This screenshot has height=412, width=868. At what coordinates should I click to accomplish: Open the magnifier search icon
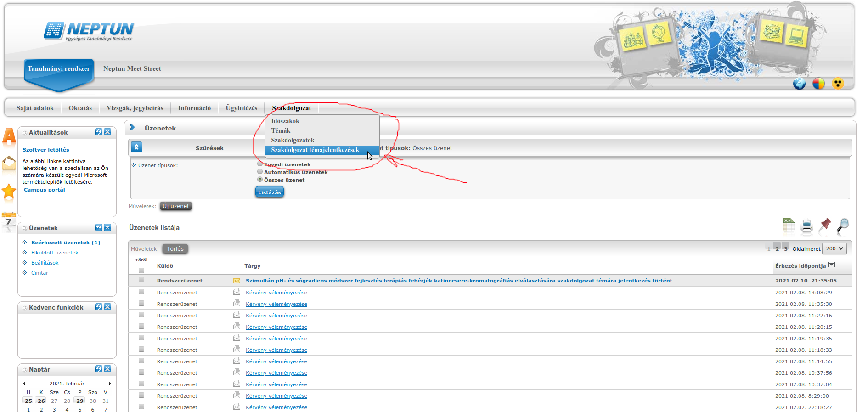843,226
